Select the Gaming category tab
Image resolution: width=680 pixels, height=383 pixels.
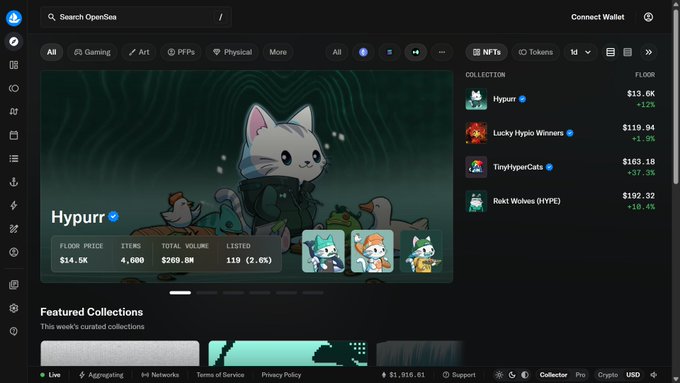[92, 52]
